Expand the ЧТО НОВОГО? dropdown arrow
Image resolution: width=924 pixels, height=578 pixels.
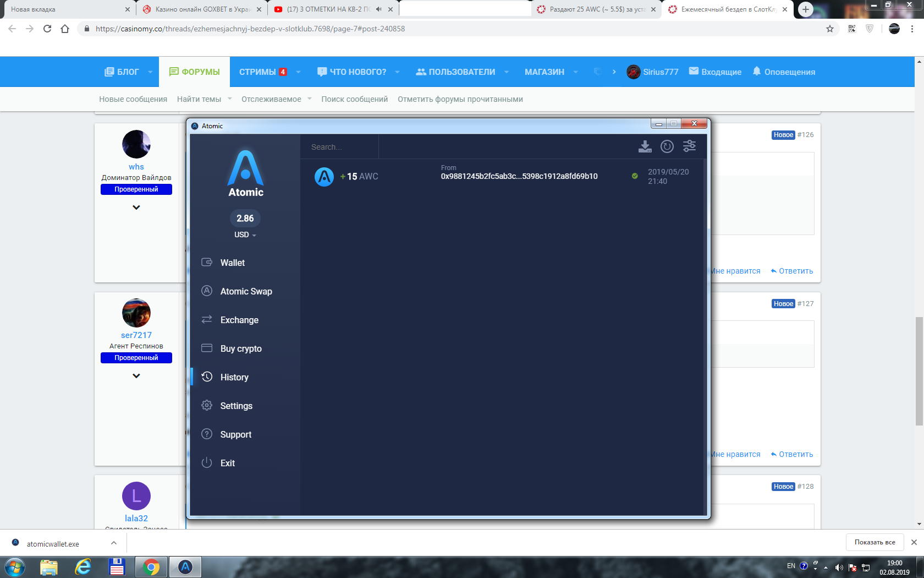point(397,72)
